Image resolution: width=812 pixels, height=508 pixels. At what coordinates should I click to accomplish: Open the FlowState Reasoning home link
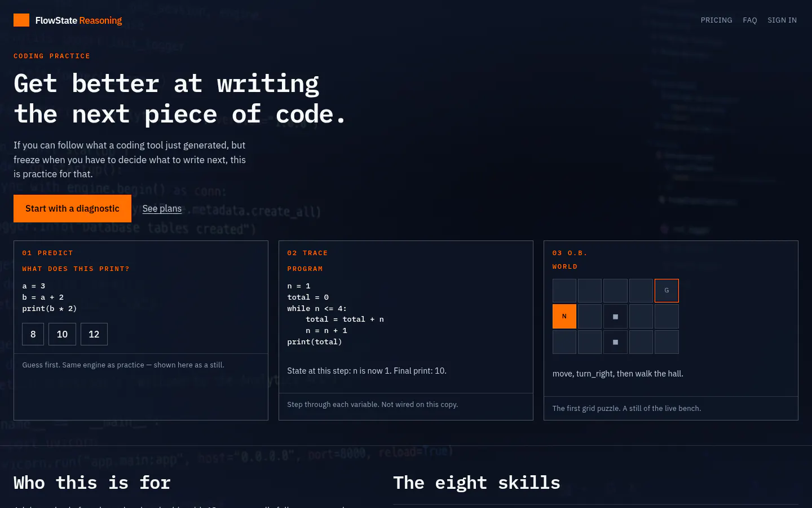68,20
